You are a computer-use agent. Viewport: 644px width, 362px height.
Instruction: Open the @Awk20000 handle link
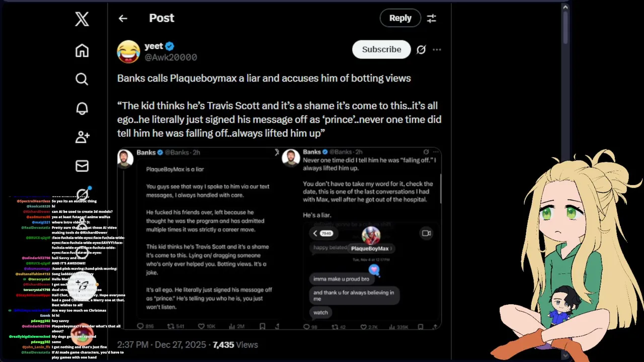click(x=171, y=58)
